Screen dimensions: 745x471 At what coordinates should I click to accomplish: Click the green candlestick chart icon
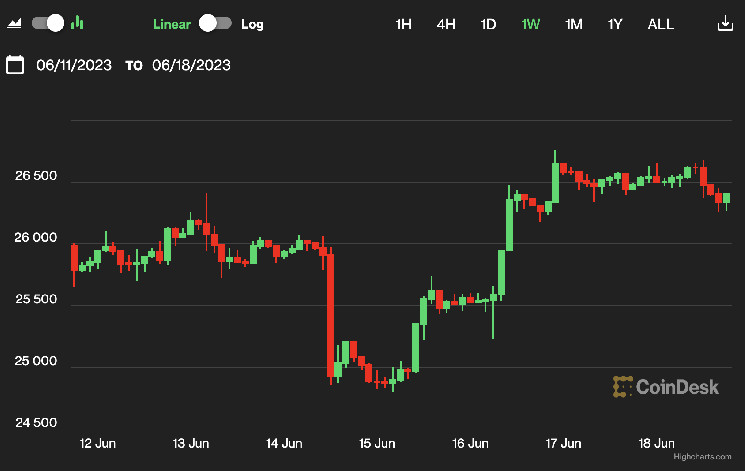(78, 23)
